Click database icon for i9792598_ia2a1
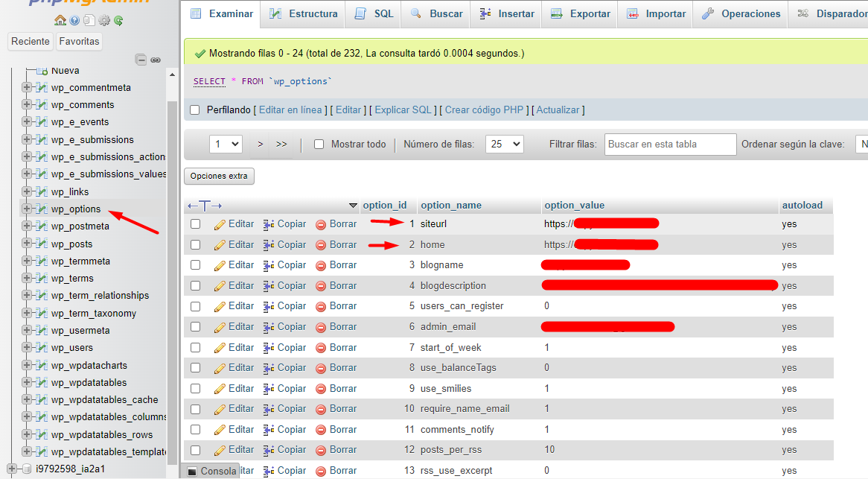This screenshot has height=479, width=868. coord(27,469)
